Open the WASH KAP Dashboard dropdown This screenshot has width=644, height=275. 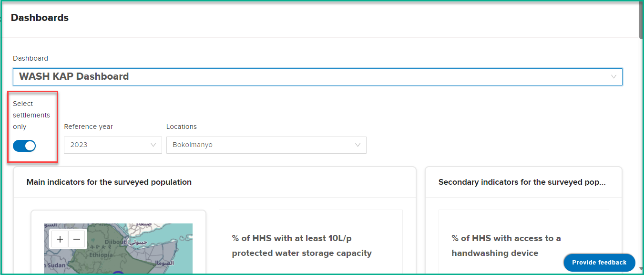coord(317,76)
